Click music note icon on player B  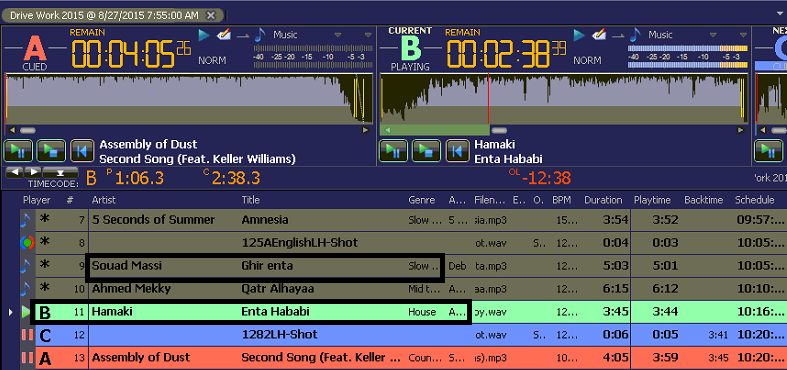click(635, 35)
